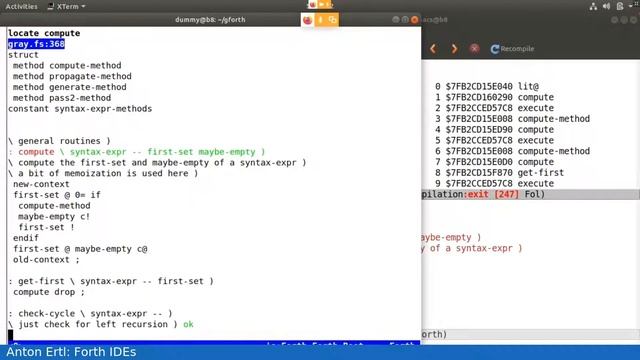Click backtrace row 1 'compute'
This screenshot has height=360, width=640.
494,97
